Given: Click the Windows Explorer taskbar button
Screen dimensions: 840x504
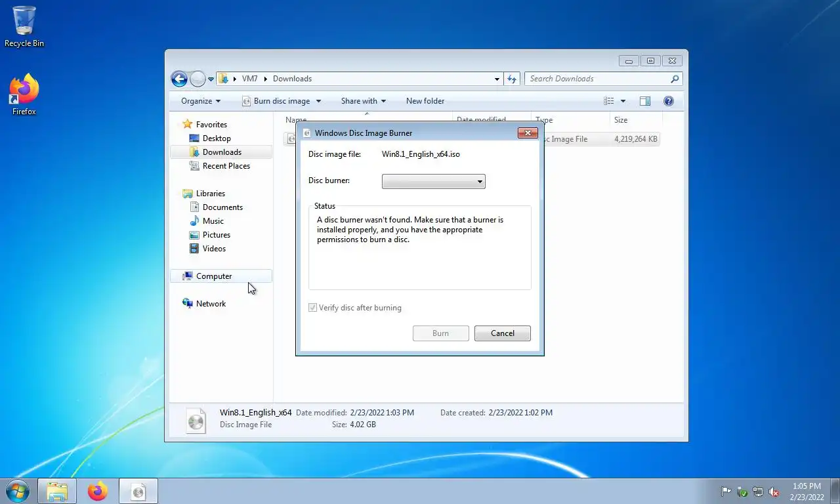Looking at the screenshot, I should [57, 492].
